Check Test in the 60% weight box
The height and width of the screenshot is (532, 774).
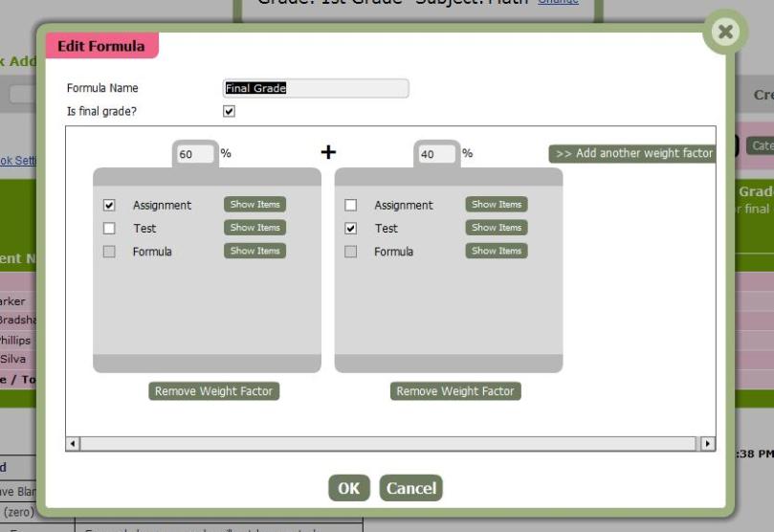tap(109, 228)
